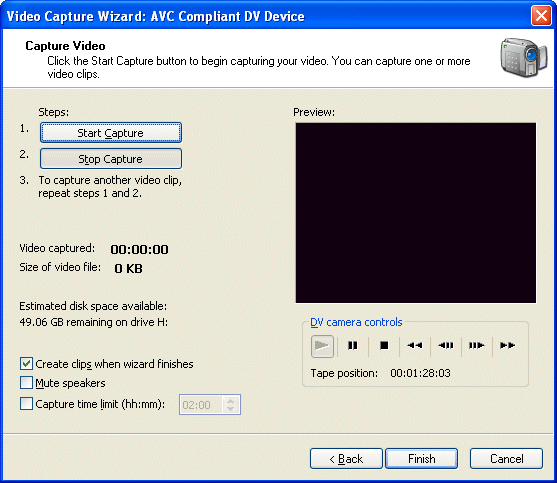Uncheck Create clips when wizard finishes

coord(26,364)
